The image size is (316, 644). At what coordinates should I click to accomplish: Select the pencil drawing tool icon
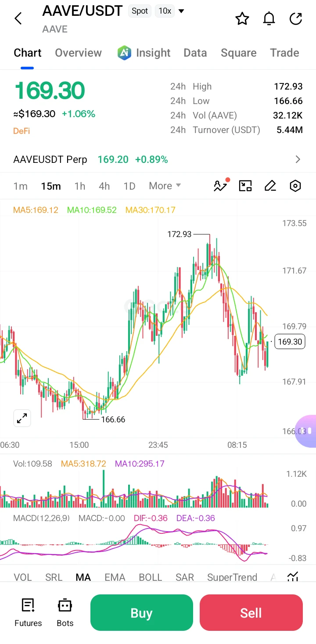(x=270, y=186)
